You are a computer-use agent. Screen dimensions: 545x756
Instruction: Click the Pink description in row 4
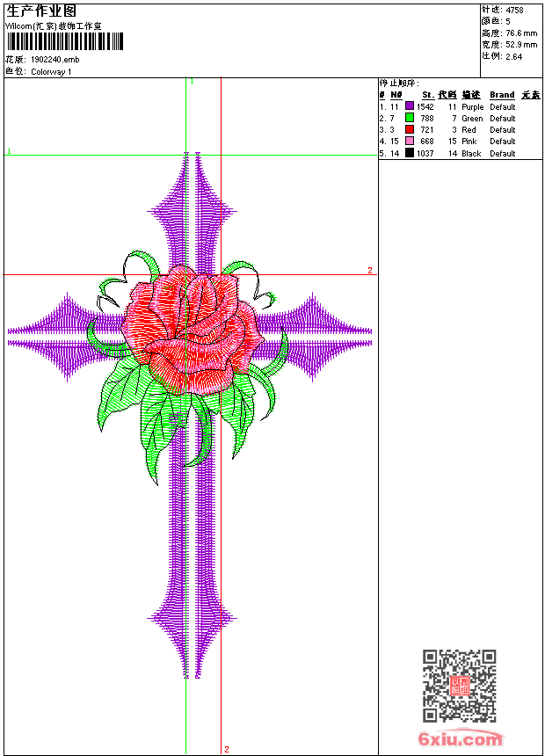pyautogui.click(x=469, y=142)
